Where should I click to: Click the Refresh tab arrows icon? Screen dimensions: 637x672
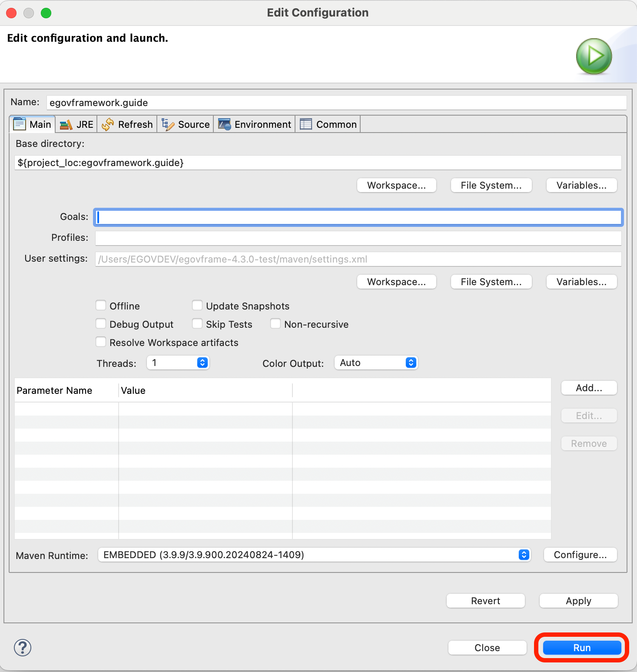click(x=108, y=125)
